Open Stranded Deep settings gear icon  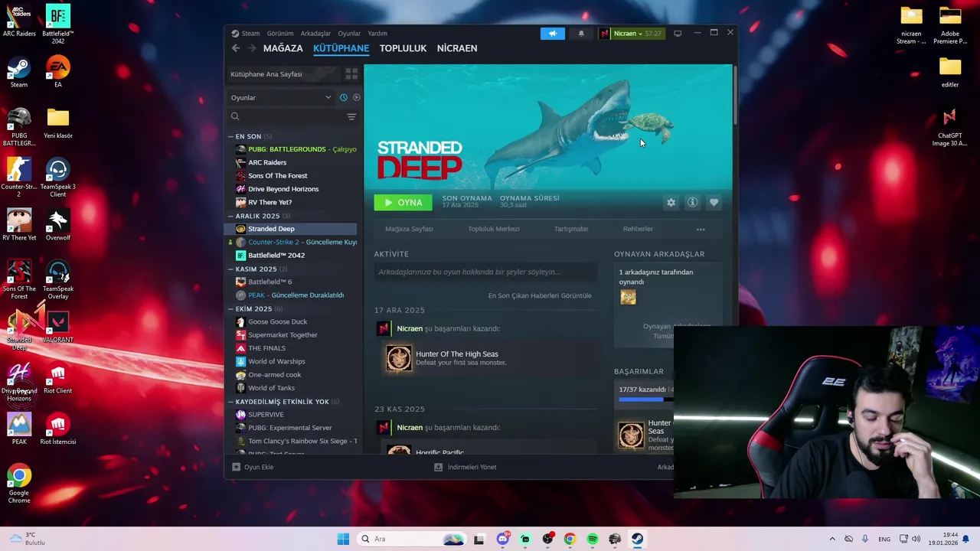click(x=671, y=203)
